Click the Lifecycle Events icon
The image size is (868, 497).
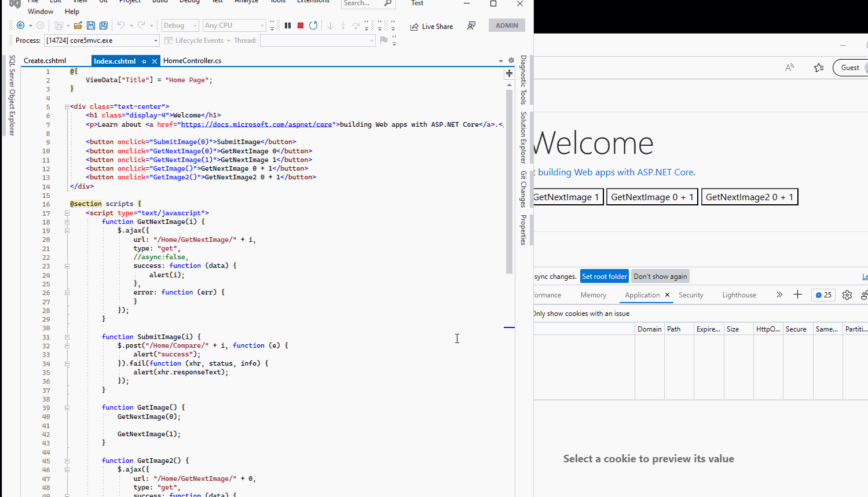point(169,41)
